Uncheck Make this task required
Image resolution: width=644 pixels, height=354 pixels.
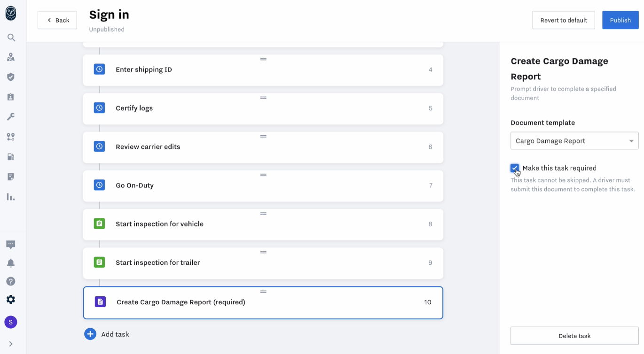click(x=514, y=168)
